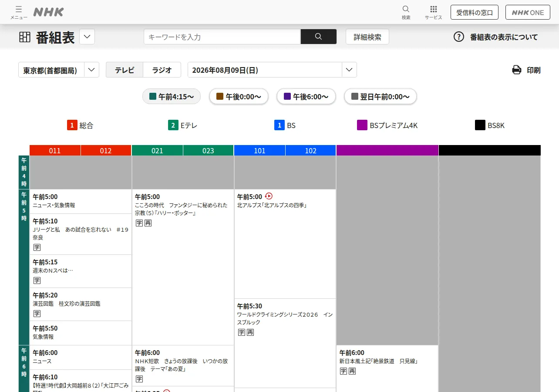The width and height of the screenshot is (559, 392).
Task: Expand the 番組表 title dropdown chevron
Action: point(87,37)
